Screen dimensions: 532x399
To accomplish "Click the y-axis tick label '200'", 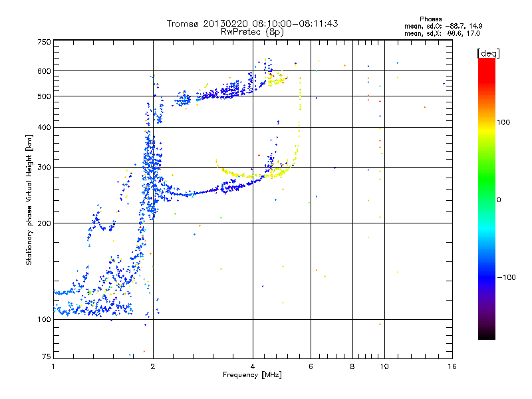I will (x=45, y=223).
